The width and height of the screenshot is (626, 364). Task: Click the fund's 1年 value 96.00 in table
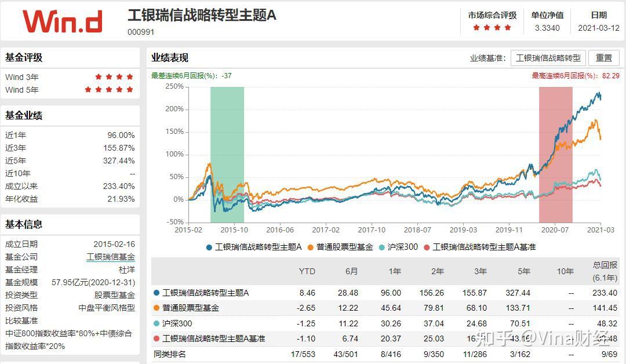[391, 293]
